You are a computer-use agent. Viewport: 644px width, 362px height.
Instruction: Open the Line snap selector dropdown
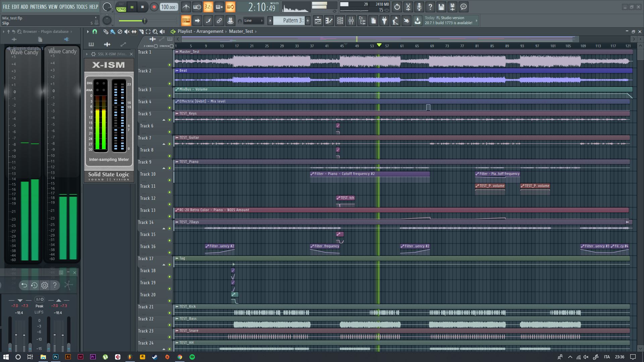pos(254,21)
